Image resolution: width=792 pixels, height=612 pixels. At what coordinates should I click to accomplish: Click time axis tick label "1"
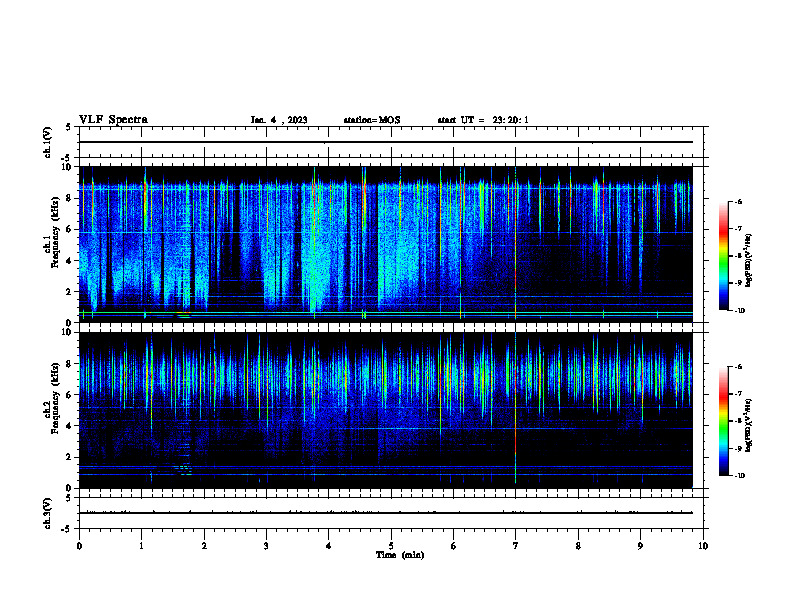click(141, 546)
